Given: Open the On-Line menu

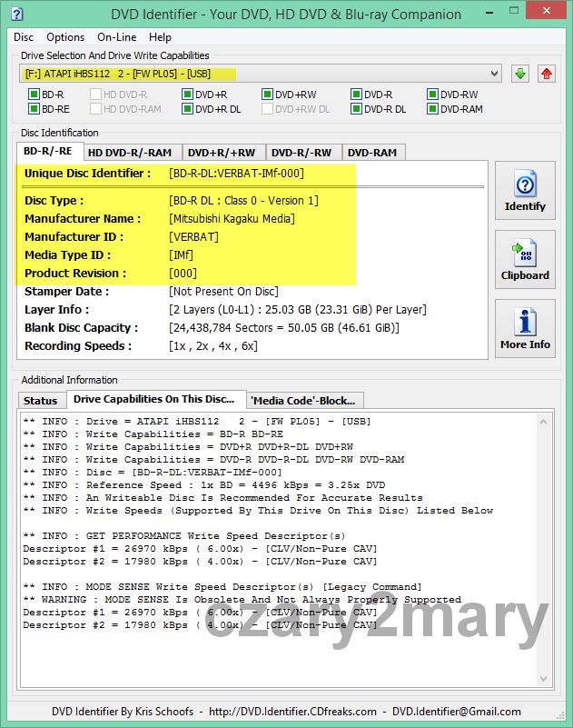Looking at the screenshot, I should point(116,37).
